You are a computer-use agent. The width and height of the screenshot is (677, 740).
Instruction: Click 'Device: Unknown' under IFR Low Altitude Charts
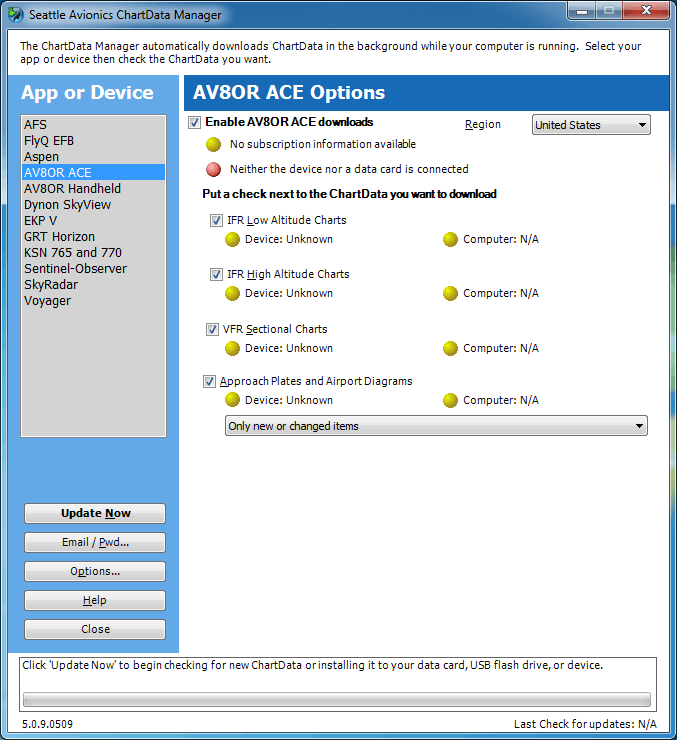289,239
